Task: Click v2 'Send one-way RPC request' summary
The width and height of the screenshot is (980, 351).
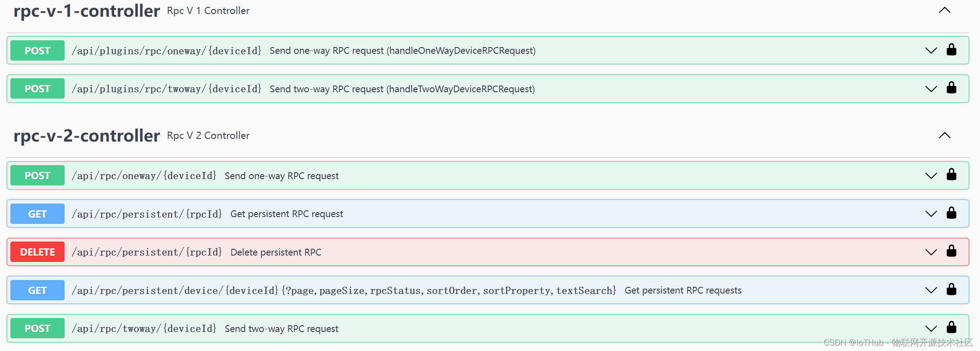Action: (281, 175)
